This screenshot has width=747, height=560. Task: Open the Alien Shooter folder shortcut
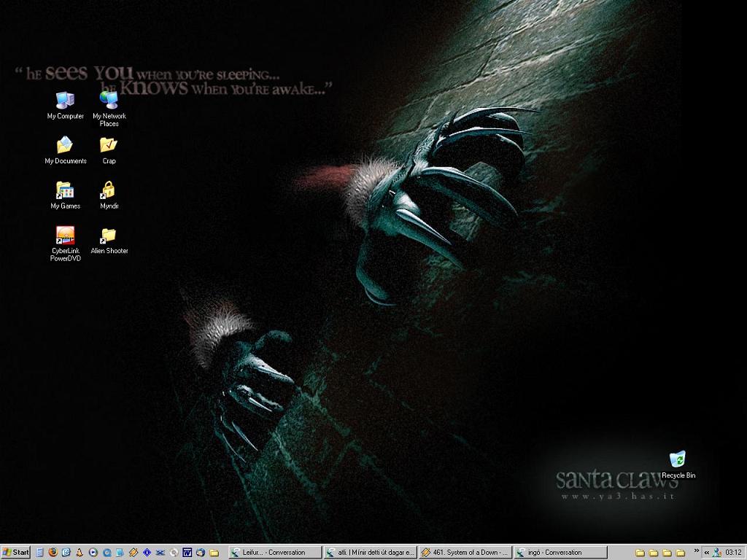click(x=109, y=241)
